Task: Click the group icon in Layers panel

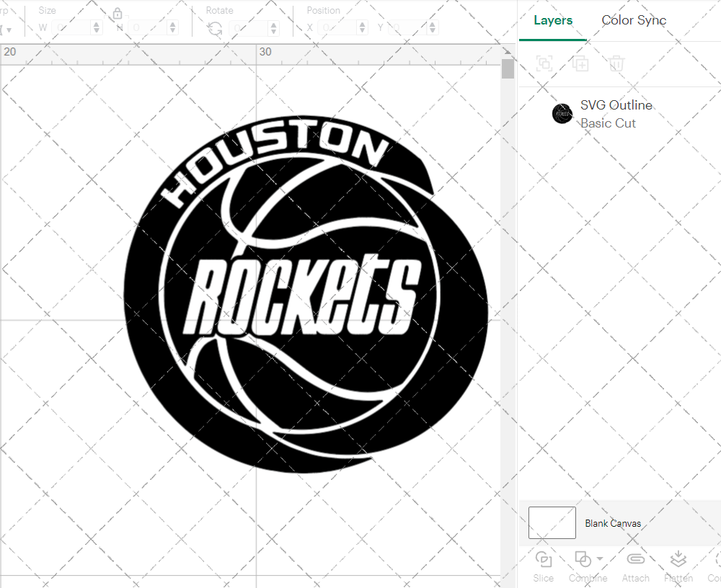Action: tap(544, 63)
